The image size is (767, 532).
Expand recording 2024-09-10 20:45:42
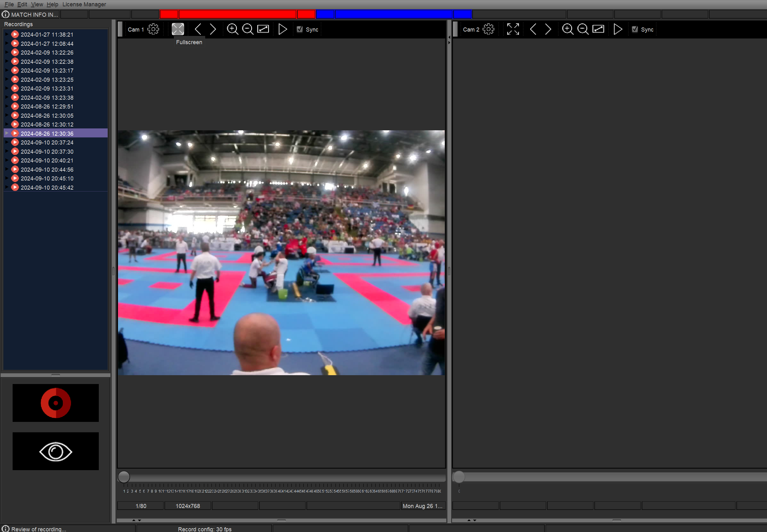[x=7, y=187]
